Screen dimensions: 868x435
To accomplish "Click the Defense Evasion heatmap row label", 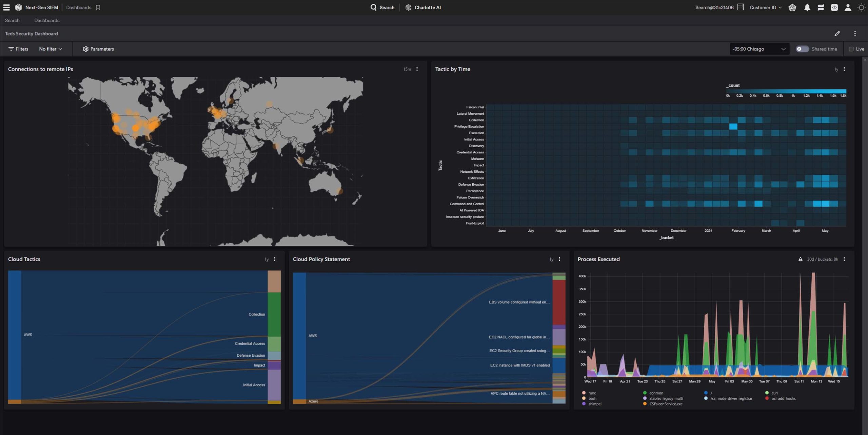I will tap(471, 185).
